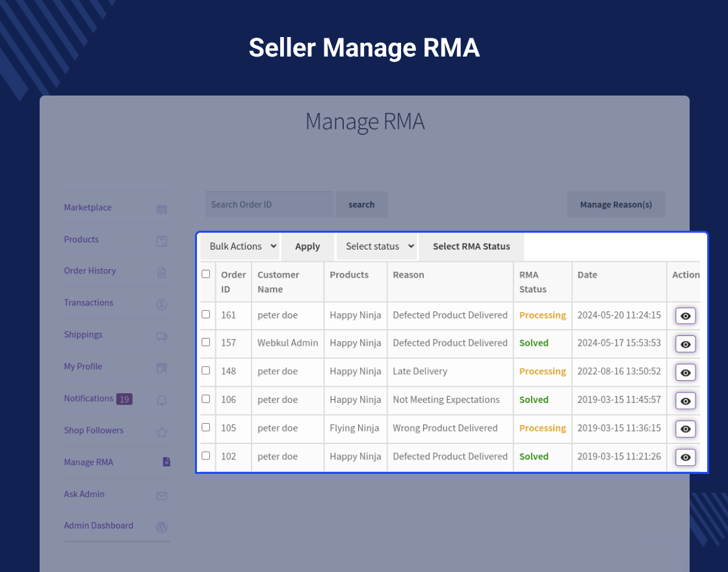
Task: Click the Shop Followers star icon
Action: click(x=161, y=431)
